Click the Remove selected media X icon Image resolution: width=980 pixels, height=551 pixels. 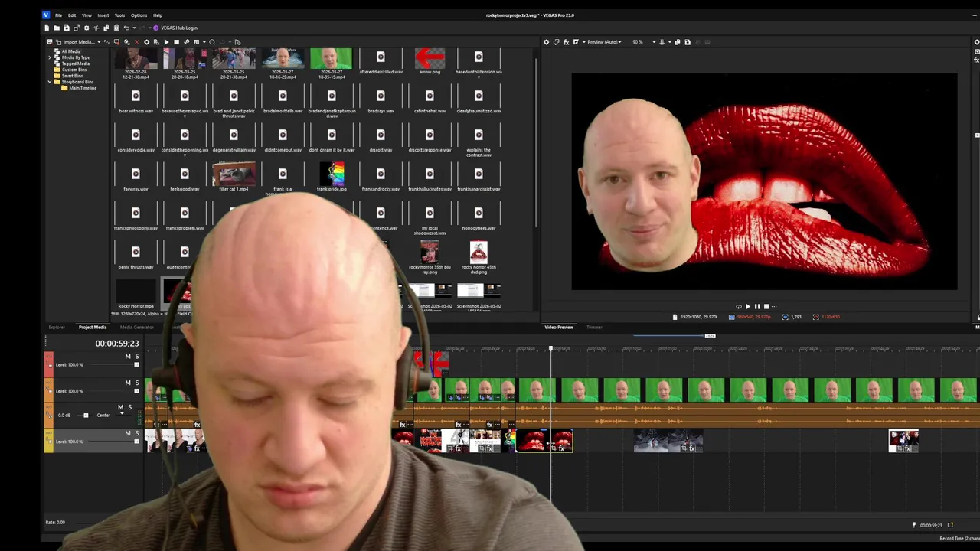(x=136, y=42)
